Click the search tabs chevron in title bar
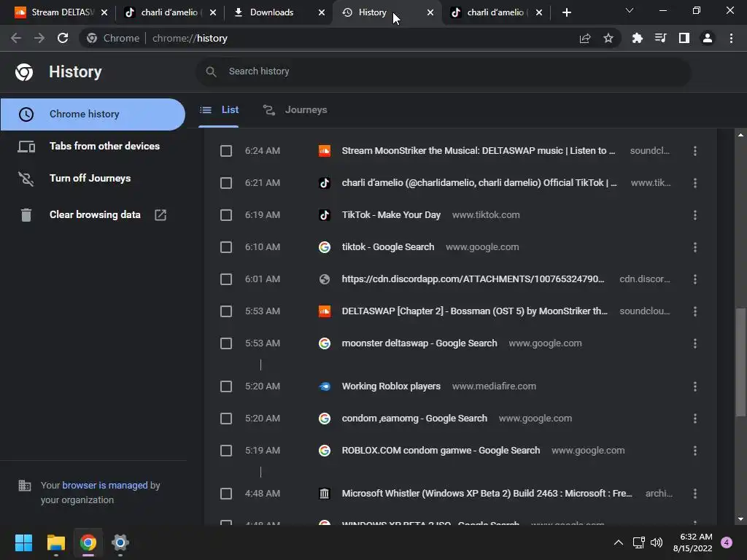 (x=630, y=10)
